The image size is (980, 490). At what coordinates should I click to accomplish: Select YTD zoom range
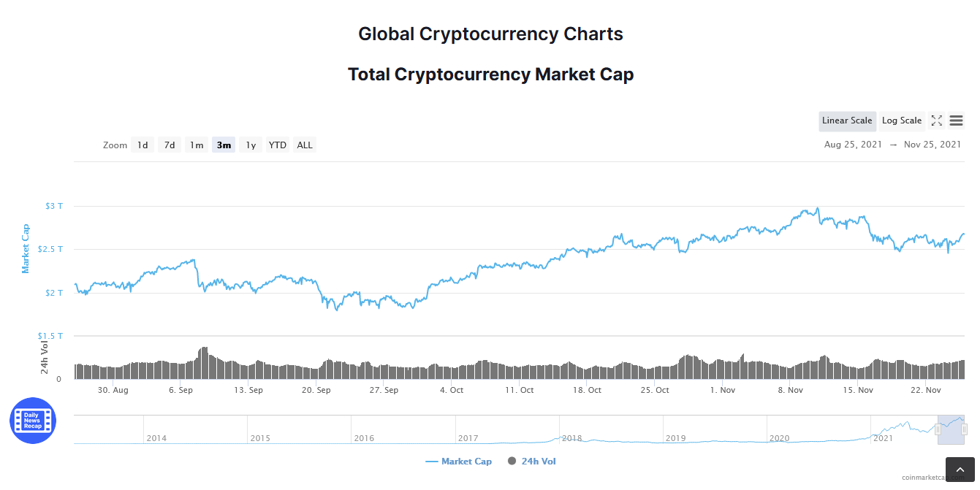(x=278, y=145)
